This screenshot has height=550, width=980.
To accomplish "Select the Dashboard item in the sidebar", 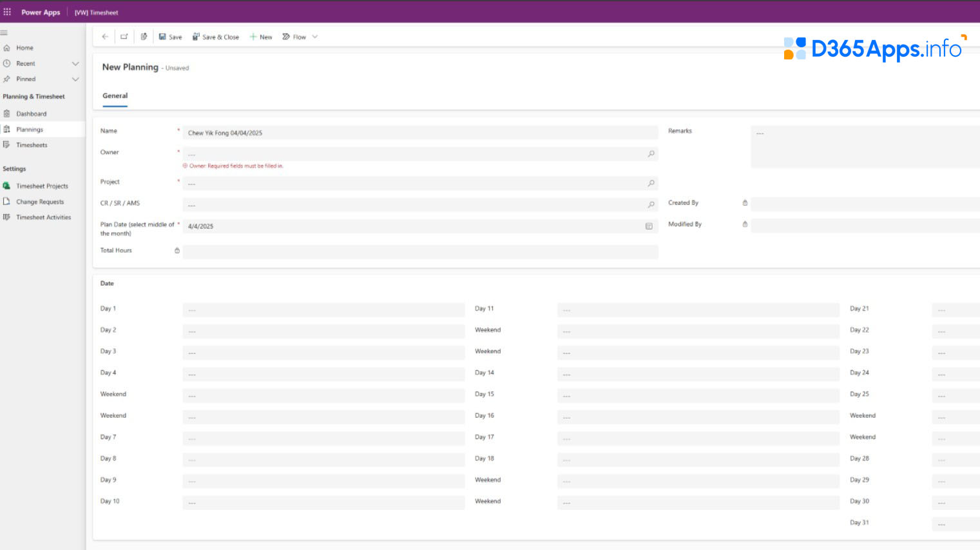I will tap(30, 113).
